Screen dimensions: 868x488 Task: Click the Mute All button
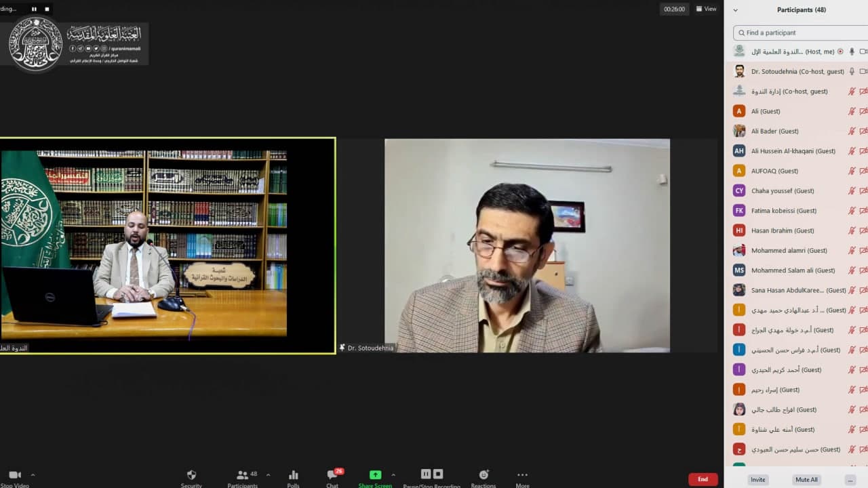tap(807, 480)
